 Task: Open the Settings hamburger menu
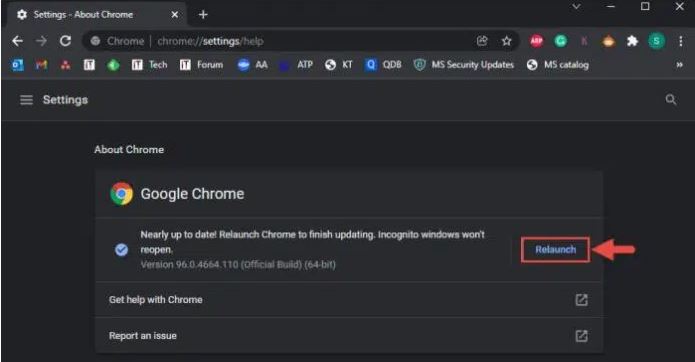[27, 100]
